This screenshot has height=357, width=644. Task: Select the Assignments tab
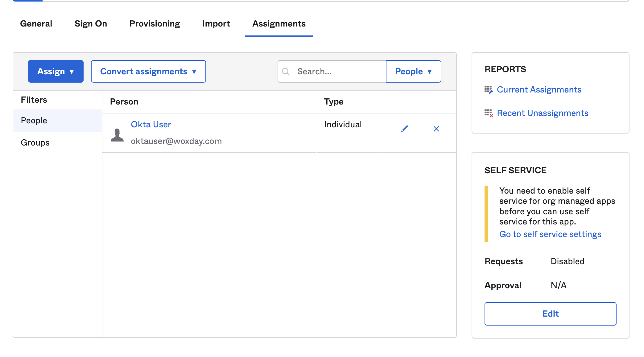click(279, 24)
